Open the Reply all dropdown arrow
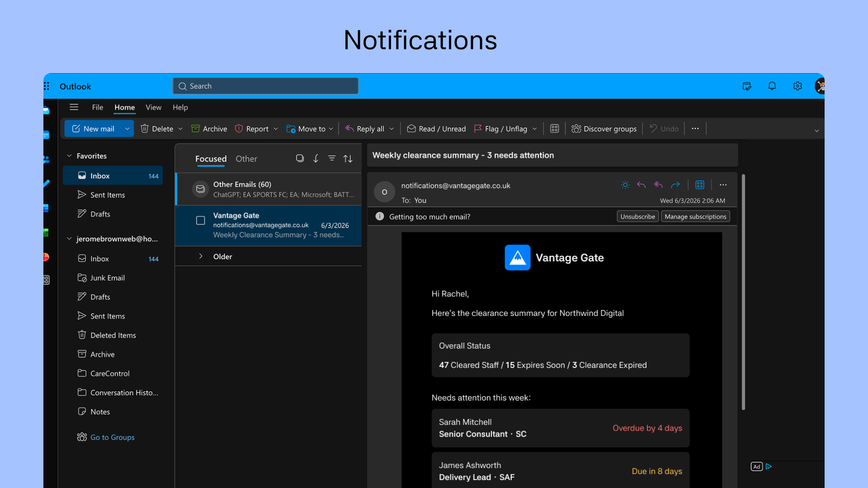This screenshot has width=868, height=488. pyautogui.click(x=392, y=129)
